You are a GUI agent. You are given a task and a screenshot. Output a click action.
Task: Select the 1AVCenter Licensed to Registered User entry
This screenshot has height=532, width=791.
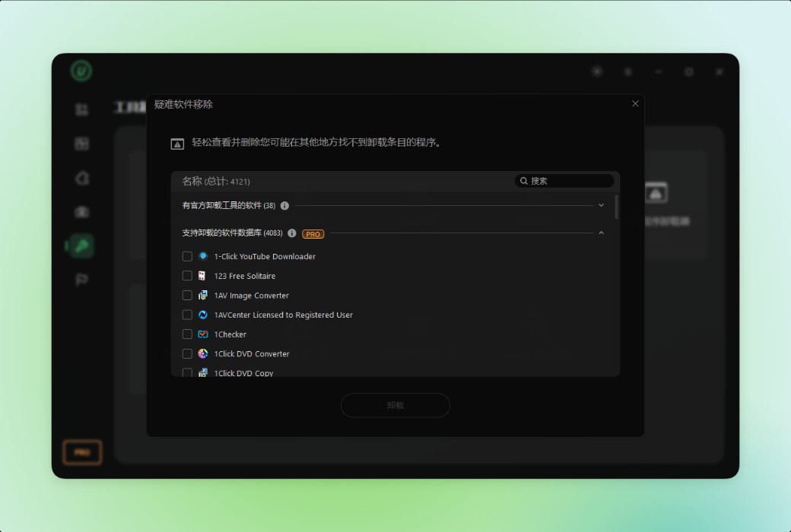click(284, 315)
